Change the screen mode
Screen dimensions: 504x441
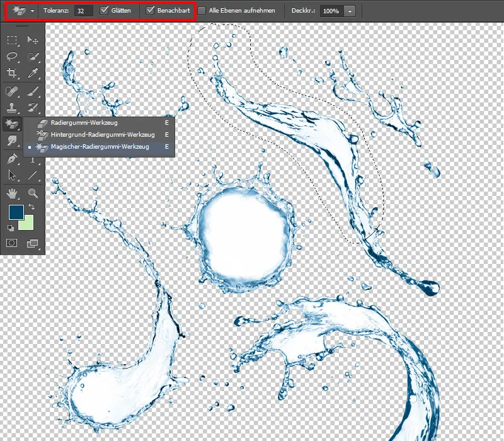click(33, 243)
